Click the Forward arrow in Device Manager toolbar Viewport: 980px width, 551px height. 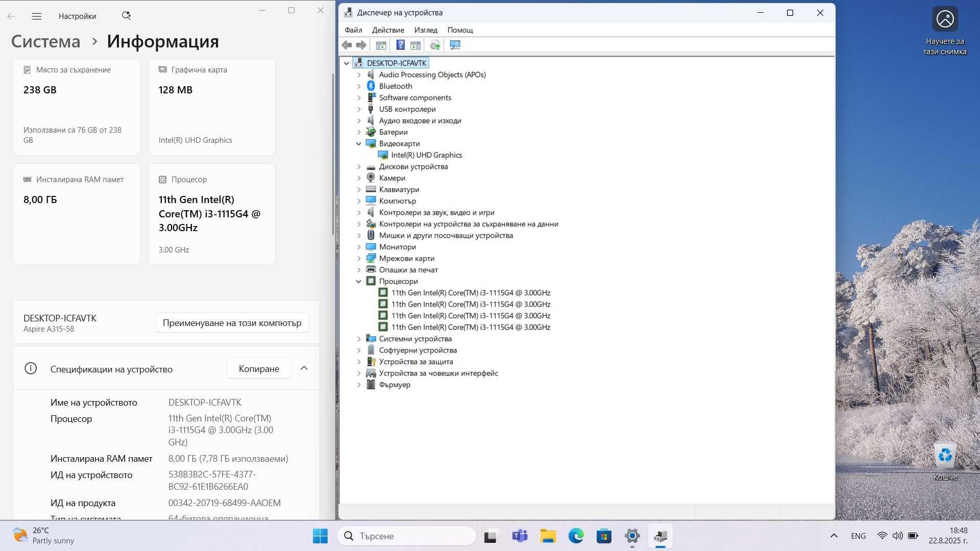(x=361, y=45)
